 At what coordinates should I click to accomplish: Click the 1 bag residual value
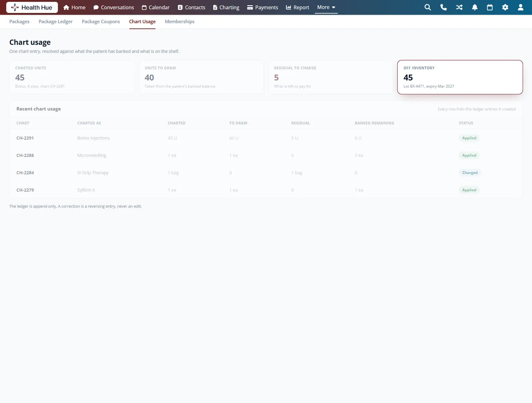point(297,172)
